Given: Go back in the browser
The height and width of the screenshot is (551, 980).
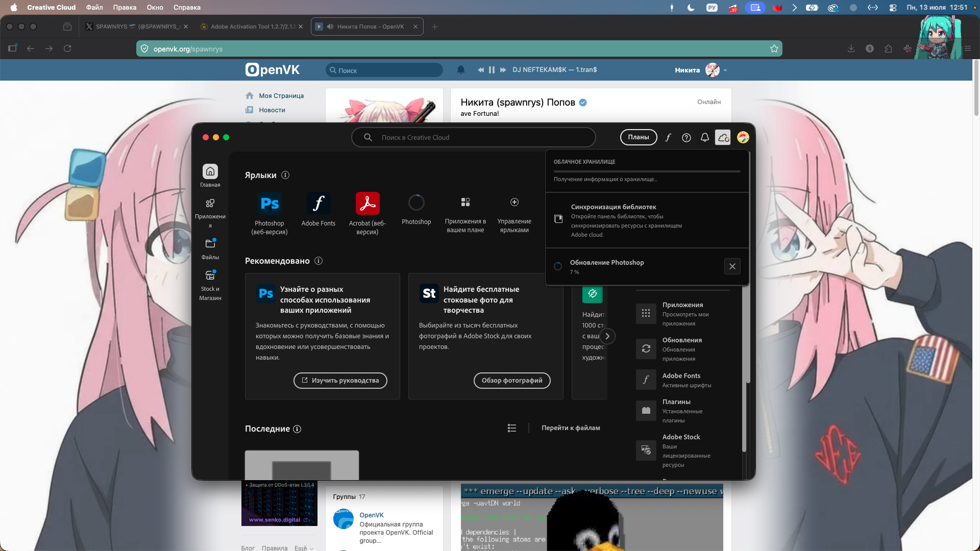Looking at the screenshot, I should (31, 48).
